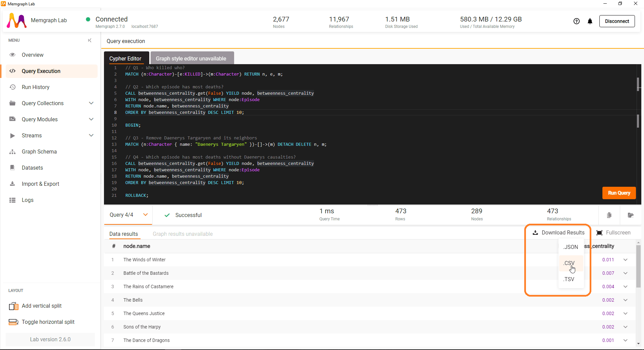Click the localhost:7687 connection text
Viewport: 644px width, 350px height.
(x=145, y=27)
